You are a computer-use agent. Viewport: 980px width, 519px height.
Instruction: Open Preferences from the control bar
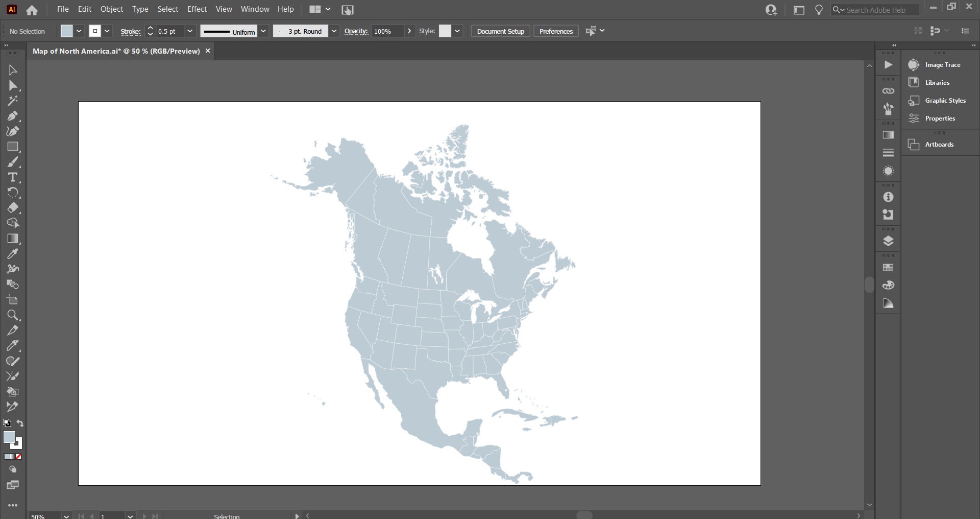[556, 31]
